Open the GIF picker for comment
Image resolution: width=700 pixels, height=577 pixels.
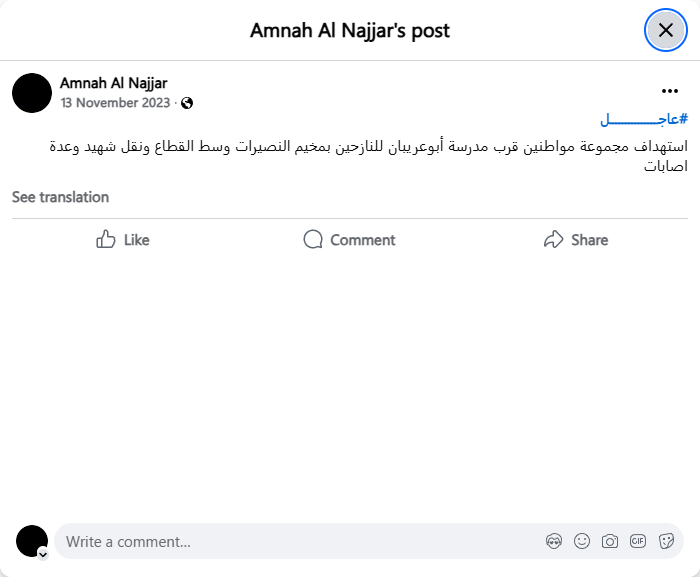[638, 542]
